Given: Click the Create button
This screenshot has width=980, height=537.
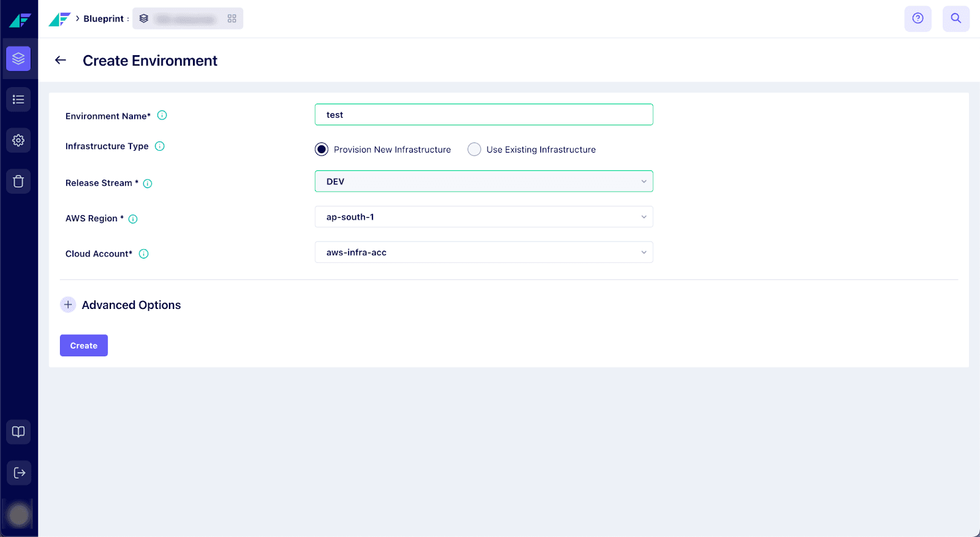Looking at the screenshot, I should click(84, 346).
